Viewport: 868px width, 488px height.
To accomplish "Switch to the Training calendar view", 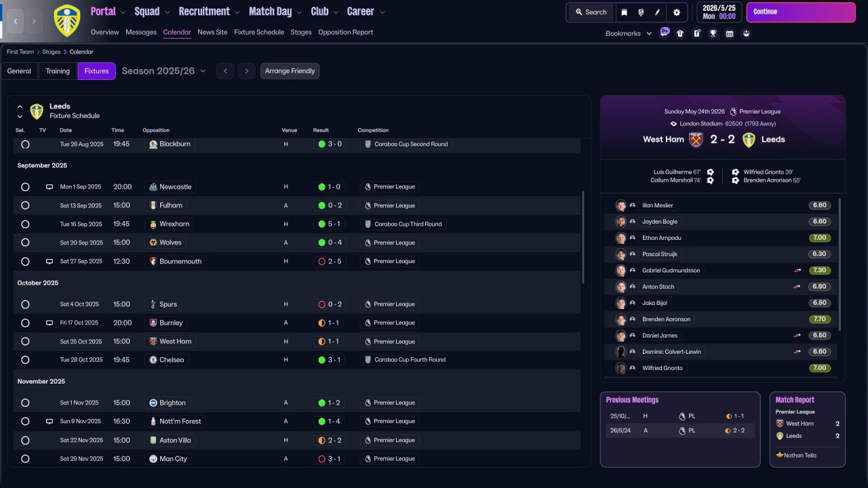I will click(58, 71).
